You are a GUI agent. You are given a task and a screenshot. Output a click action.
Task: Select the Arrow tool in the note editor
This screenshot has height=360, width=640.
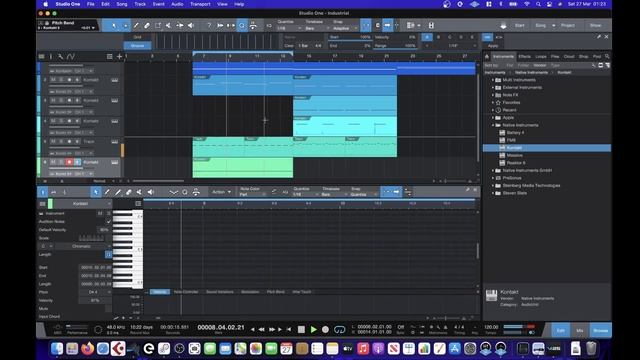96,192
